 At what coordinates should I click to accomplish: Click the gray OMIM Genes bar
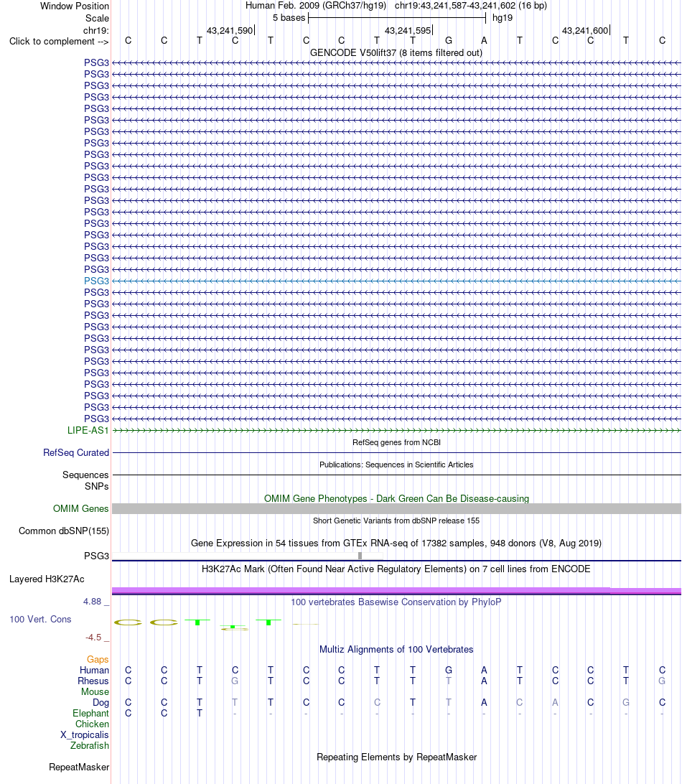(396, 508)
